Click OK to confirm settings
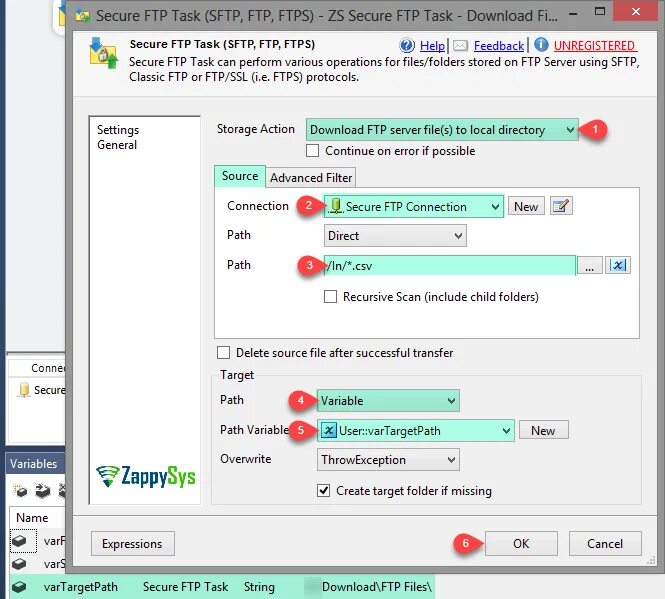 click(521, 543)
